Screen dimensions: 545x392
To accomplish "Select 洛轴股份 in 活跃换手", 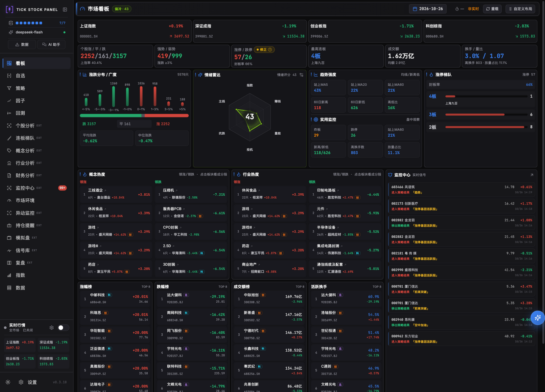I will pos(346,316).
